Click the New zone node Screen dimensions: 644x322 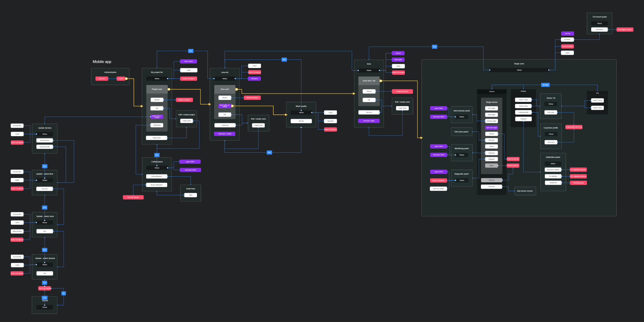point(369,112)
